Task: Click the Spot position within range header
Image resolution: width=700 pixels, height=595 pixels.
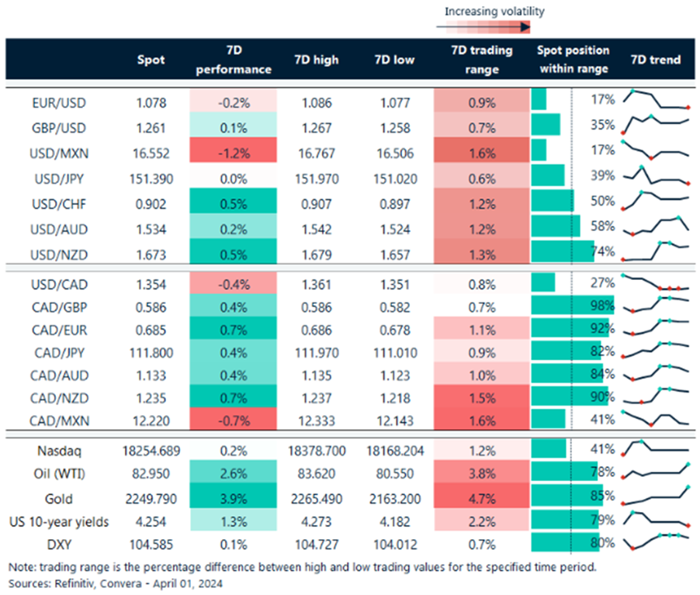Action: tap(573, 60)
